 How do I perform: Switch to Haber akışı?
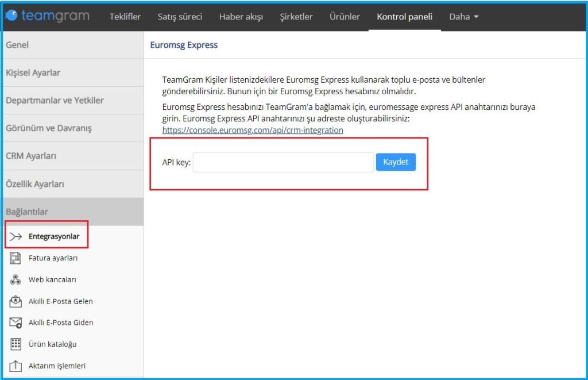[x=241, y=17]
